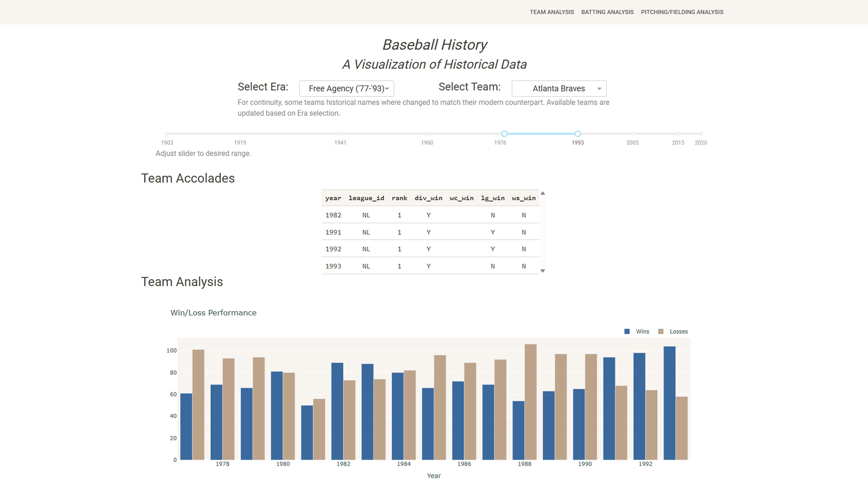Open the Team Analysis nav tab
The height and width of the screenshot is (488, 868).
click(552, 12)
